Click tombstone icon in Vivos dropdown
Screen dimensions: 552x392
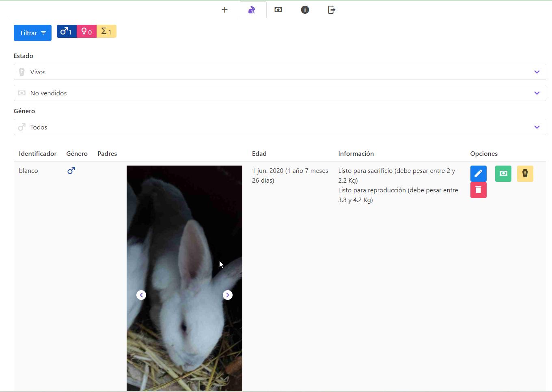coord(22,72)
